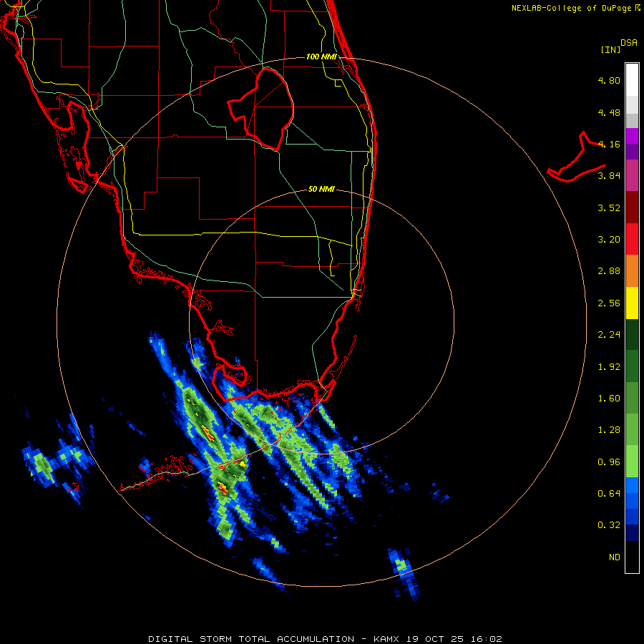Click the DSA product label above legend
This screenshot has height=644, width=644.
[629, 43]
